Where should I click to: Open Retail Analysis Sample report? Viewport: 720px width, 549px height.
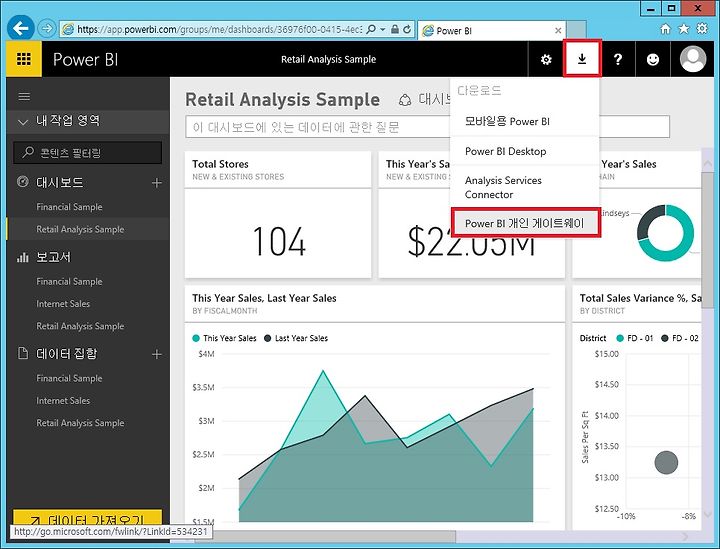tap(80, 326)
